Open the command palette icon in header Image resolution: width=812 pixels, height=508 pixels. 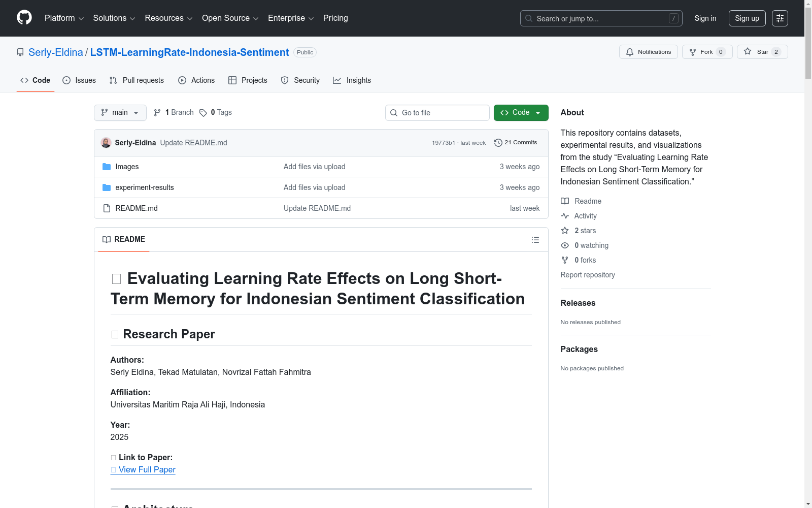pyautogui.click(x=780, y=18)
